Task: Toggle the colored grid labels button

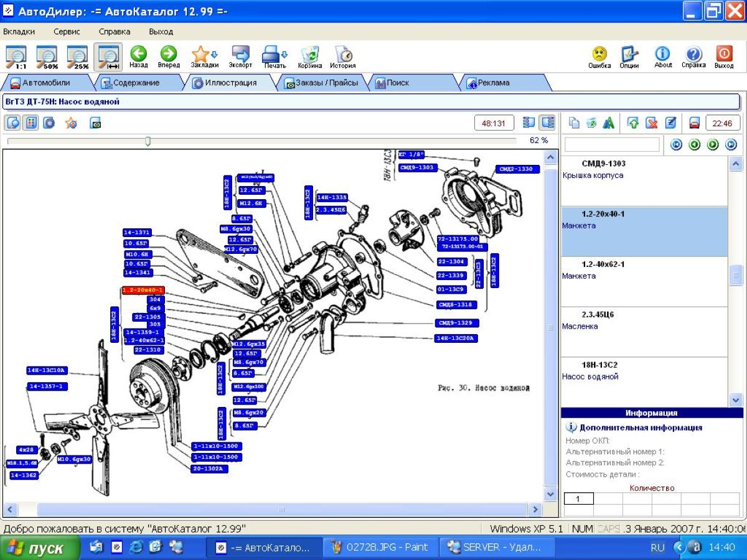Action: pos(31,123)
